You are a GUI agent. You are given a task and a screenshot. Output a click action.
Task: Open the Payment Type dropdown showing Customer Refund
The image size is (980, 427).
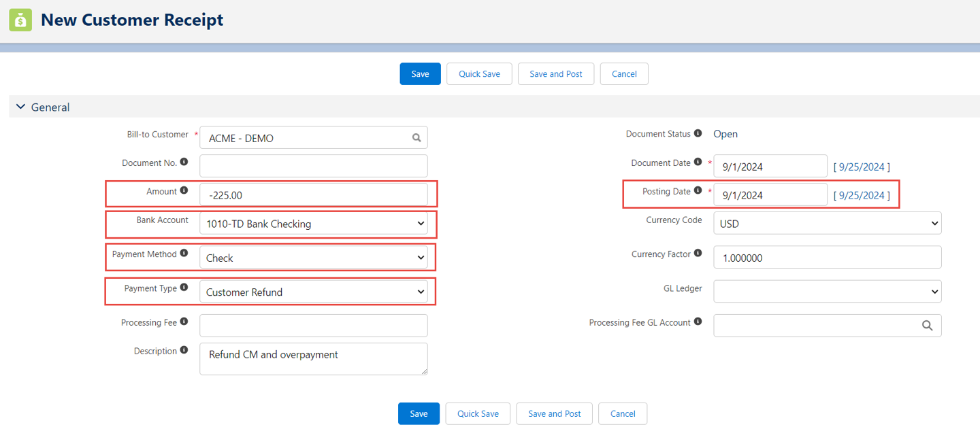pos(314,292)
